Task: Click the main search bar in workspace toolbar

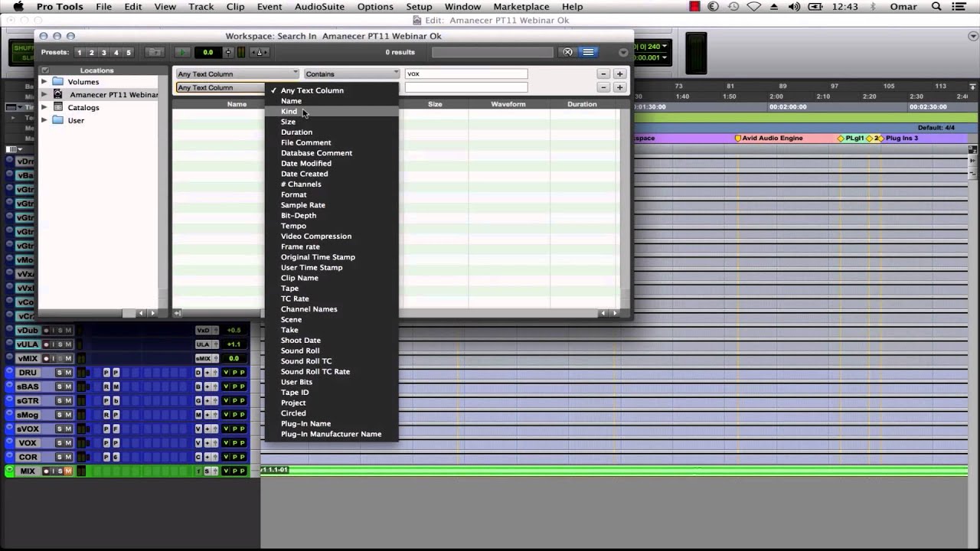Action: (x=492, y=52)
